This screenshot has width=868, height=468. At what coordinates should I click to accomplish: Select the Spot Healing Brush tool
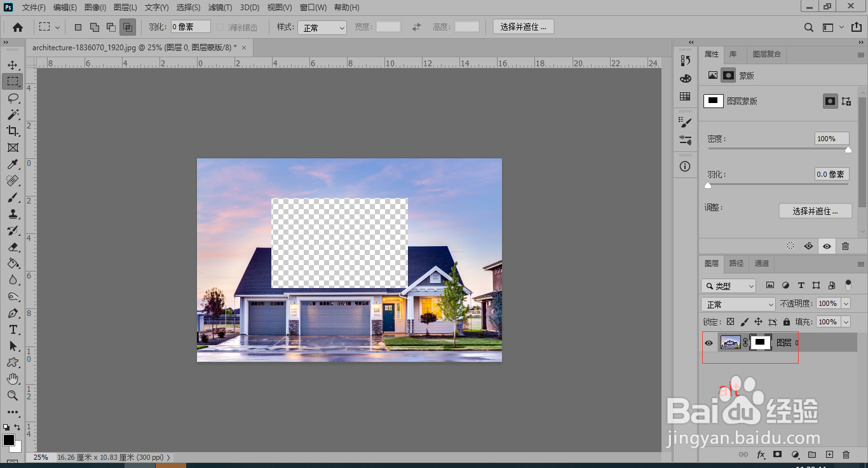pyautogui.click(x=13, y=181)
